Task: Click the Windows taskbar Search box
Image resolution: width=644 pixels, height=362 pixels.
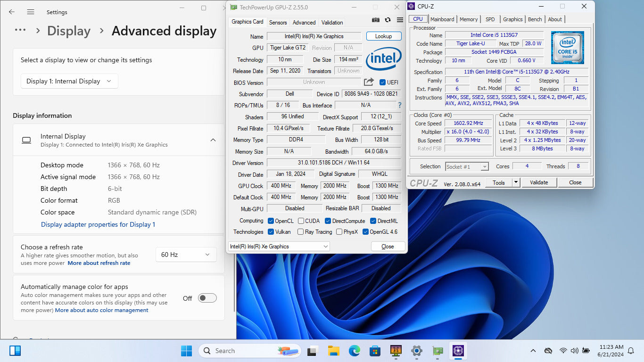Action: 250,351
